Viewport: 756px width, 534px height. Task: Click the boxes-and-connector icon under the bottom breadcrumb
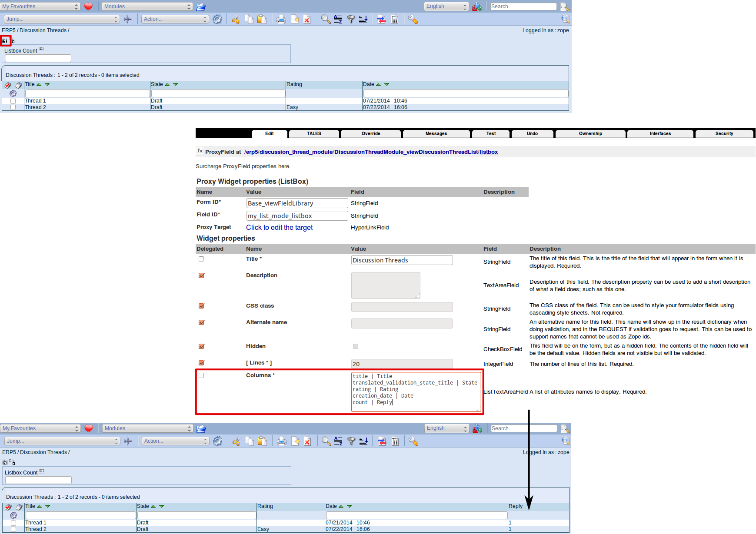(x=12, y=462)
